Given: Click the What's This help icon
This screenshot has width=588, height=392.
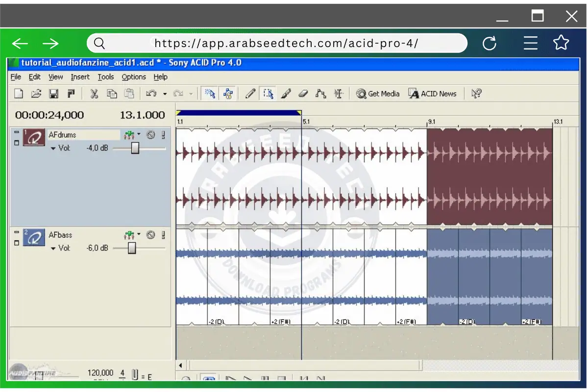Looking at the screenshot, I should click(x=476, y=94).
